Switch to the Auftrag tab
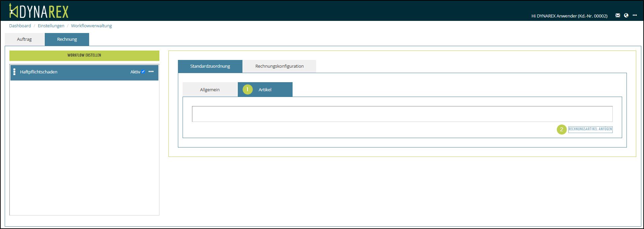Screen dimensions: 644x229 tap(24, 39)
